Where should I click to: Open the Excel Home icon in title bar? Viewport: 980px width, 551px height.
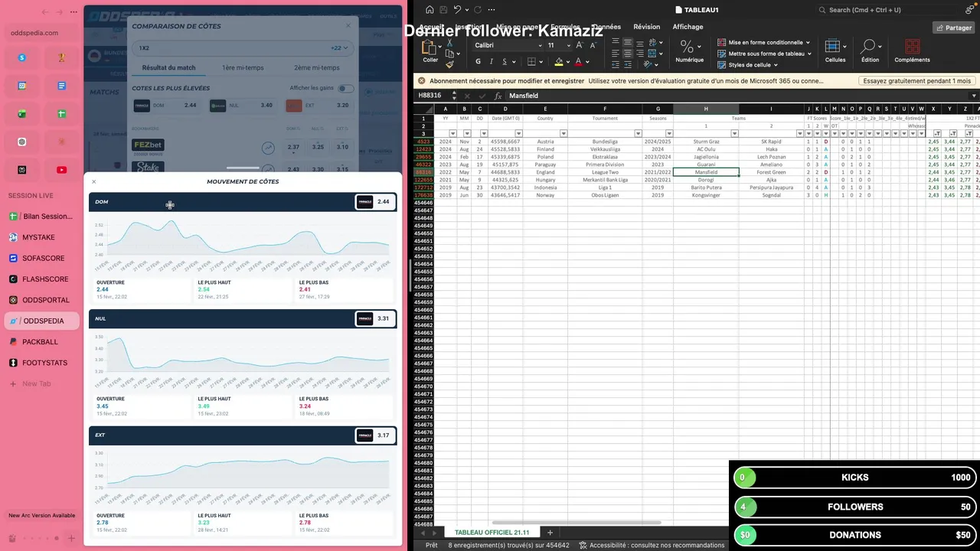[430, 10]
